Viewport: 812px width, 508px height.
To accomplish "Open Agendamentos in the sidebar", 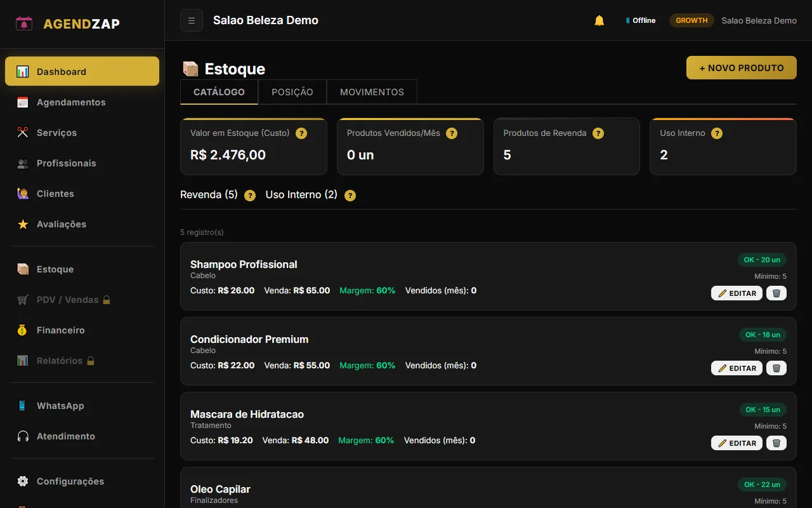I will click(71, 102).
